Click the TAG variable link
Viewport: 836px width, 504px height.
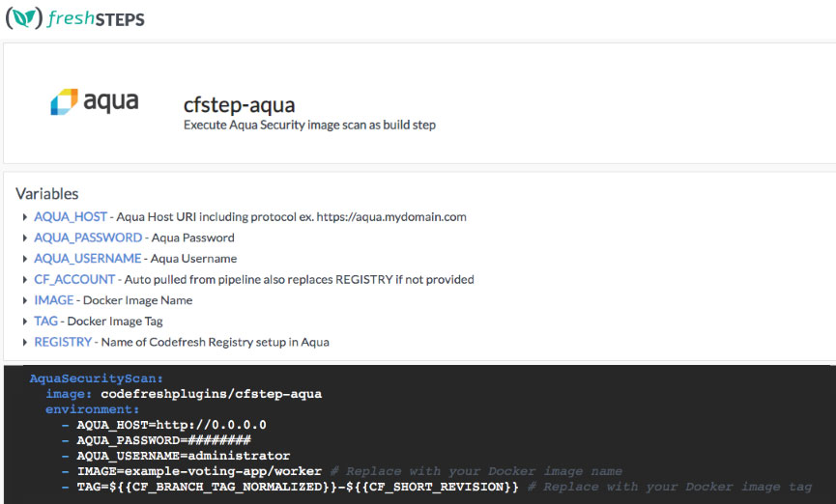pos(45,322)
